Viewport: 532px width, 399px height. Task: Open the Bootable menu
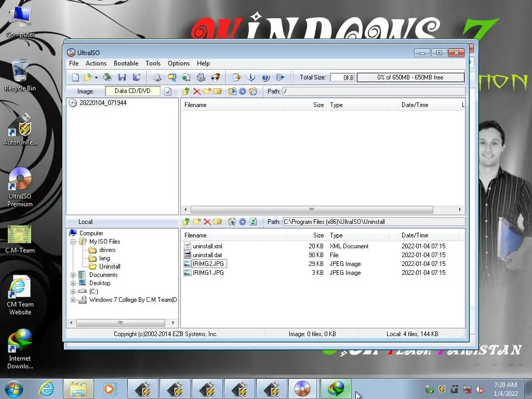click(126, 63)
